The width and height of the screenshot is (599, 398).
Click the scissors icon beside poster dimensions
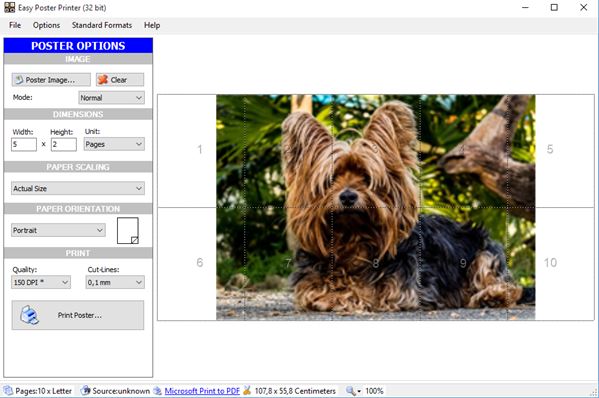pos(248,391)
